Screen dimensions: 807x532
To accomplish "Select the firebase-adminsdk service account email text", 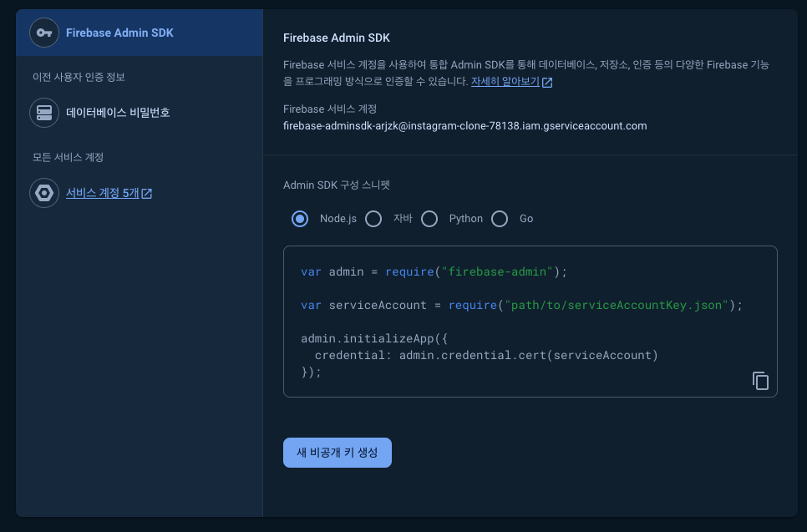I will [465, 126].
